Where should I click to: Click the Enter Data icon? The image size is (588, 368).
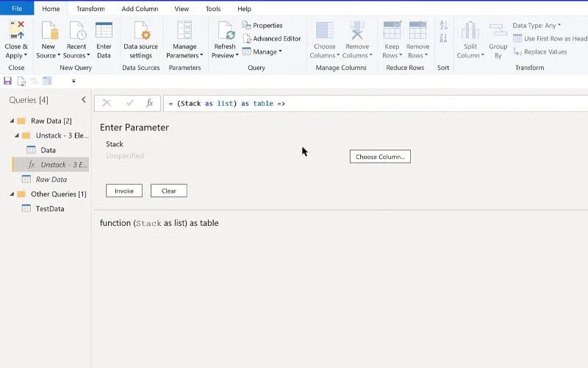click(x=104, y=30)
